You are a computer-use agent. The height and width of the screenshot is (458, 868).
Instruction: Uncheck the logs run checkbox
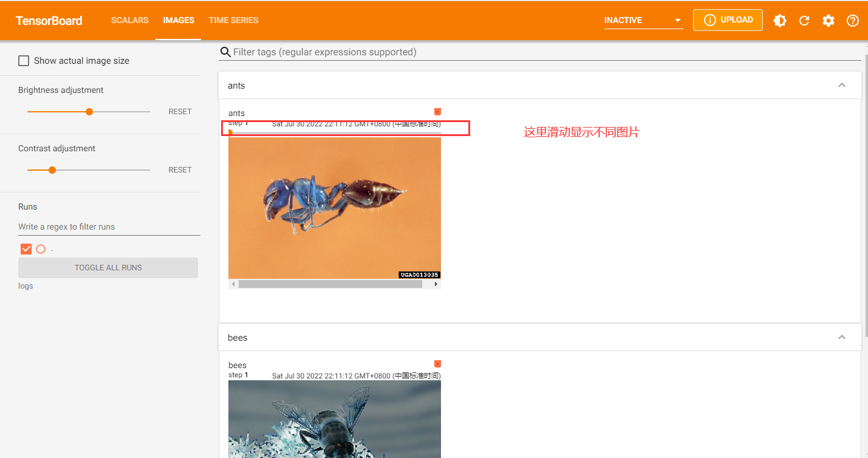[26, 248]
